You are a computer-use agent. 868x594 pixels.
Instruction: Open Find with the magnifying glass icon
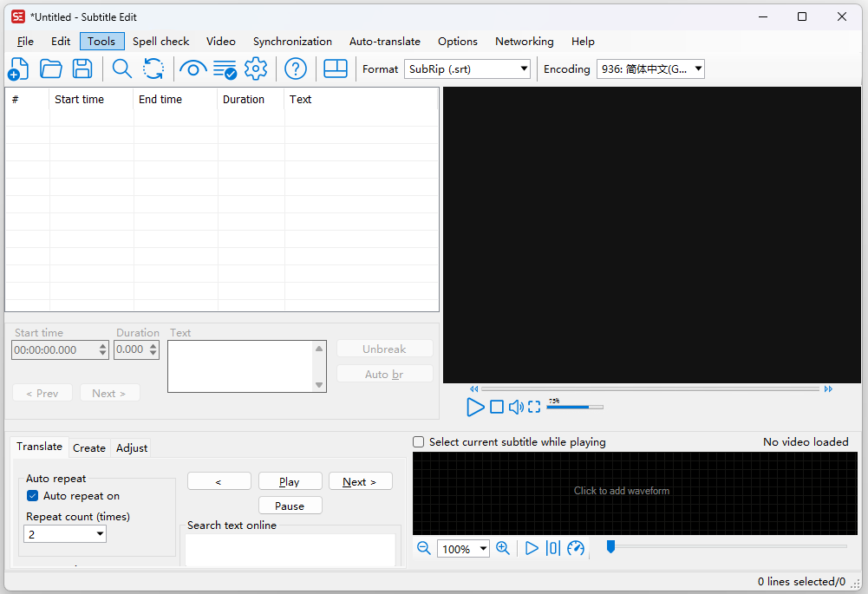(x=122, y=69)
